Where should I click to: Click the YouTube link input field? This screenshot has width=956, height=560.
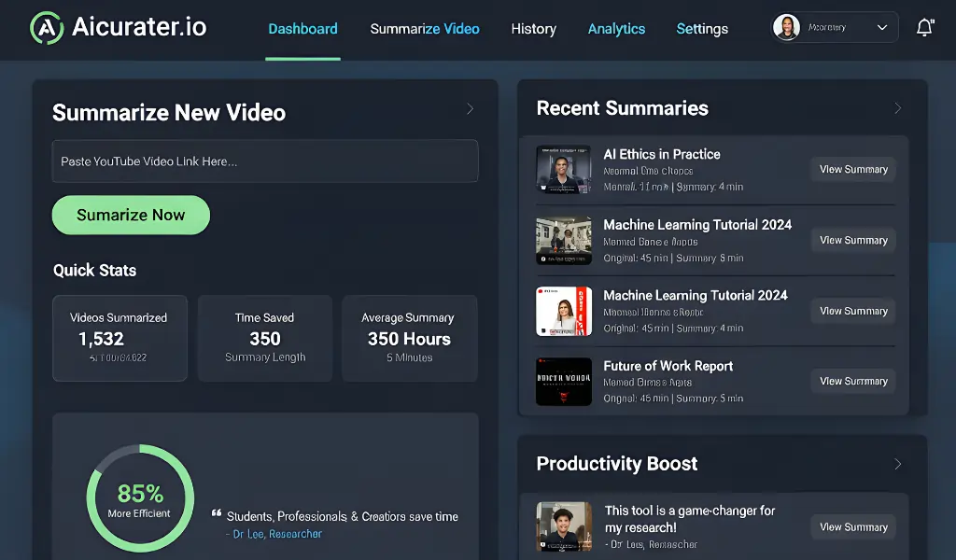(x=264, y=161)
